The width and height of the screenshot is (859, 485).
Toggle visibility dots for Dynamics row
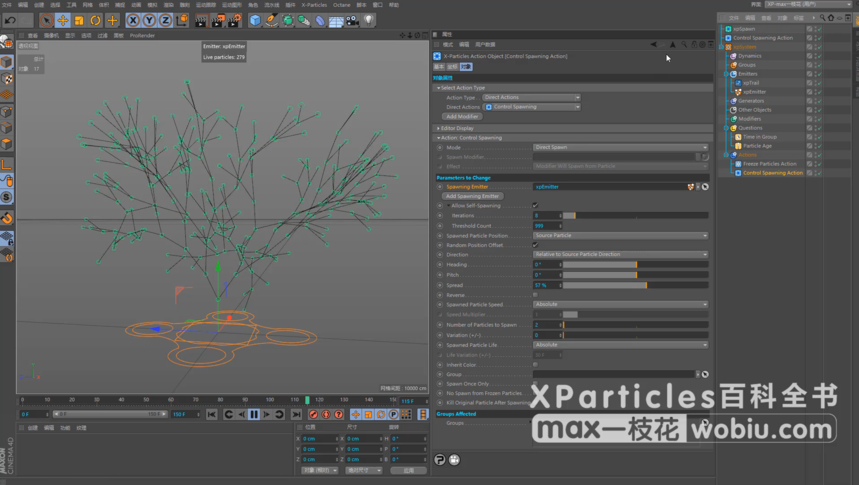(x=815, y=56)
